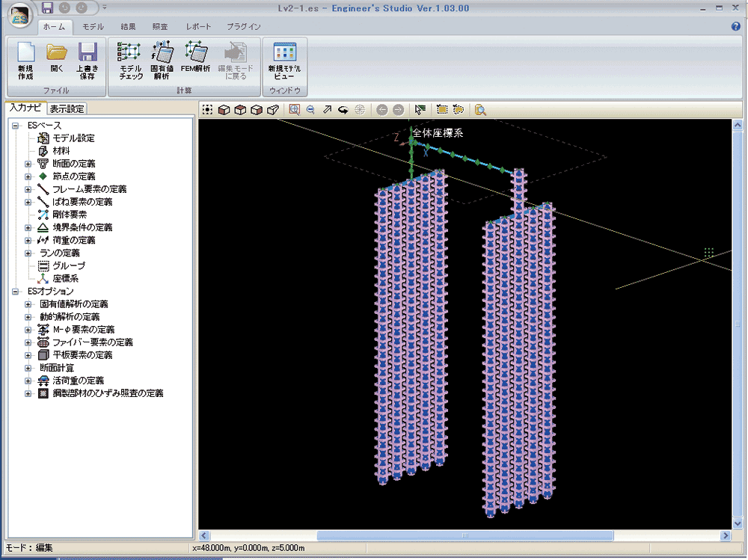This screenshot has width=748, height=560.
Task: Click the magnifier search icon in view toolbar
Action: tap(480, 110)
